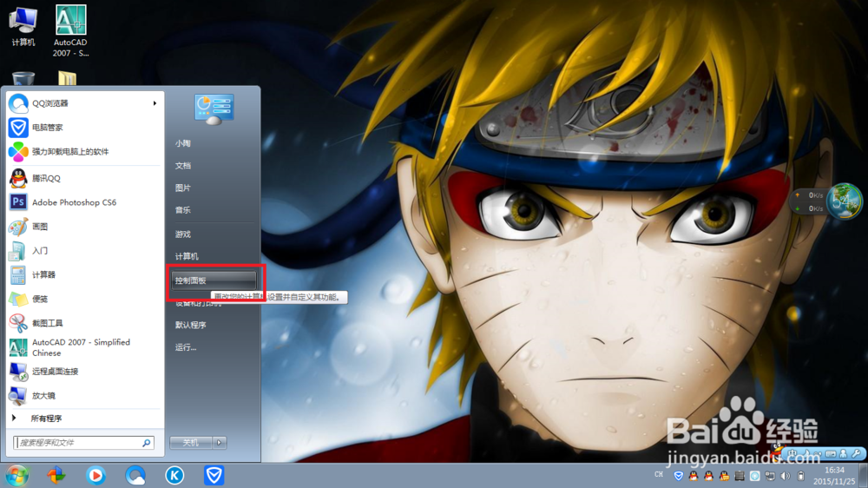The height and width of the screenshot is (488, 868).
Task: Launch 腾讯QQ from the Start menu
Action: [83, 178]
